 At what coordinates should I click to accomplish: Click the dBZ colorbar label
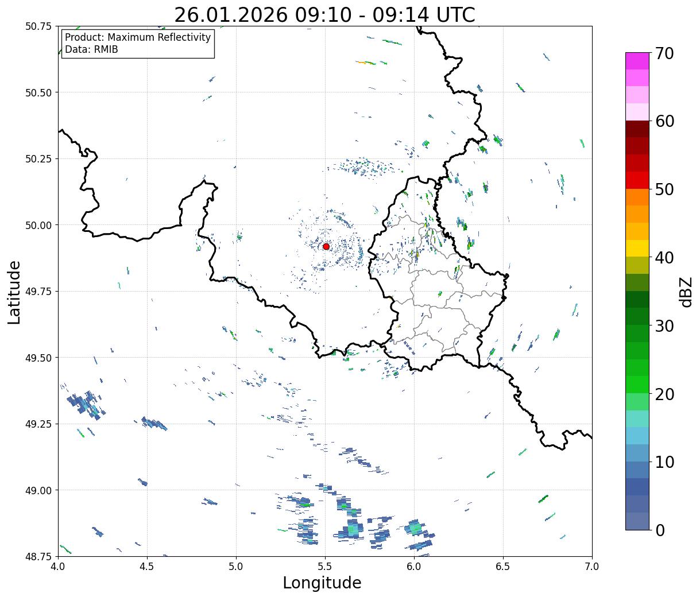pyautogui.click(x=686, y=291)
